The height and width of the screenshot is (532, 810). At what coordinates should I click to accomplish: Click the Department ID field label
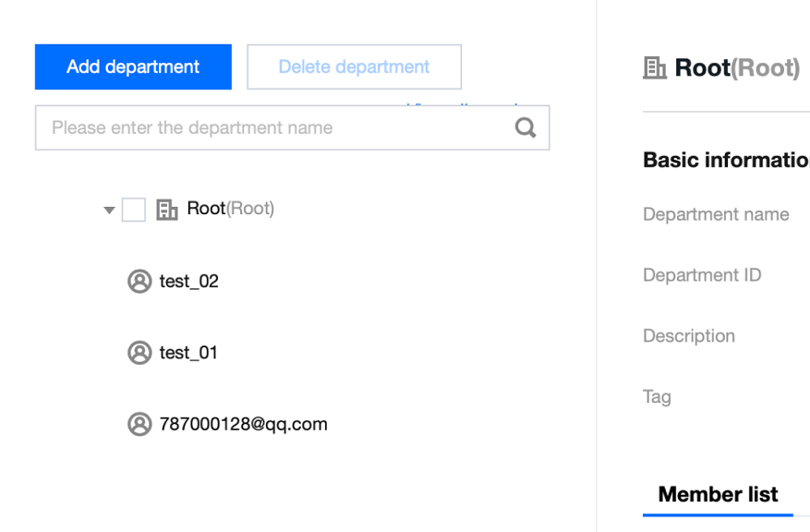coord(702,275)
